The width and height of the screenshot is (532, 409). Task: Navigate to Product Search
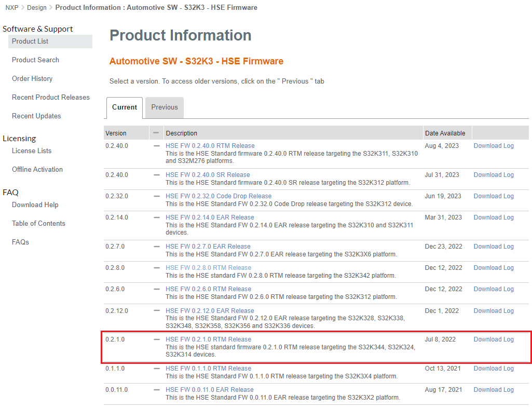(x=35, y=60)
